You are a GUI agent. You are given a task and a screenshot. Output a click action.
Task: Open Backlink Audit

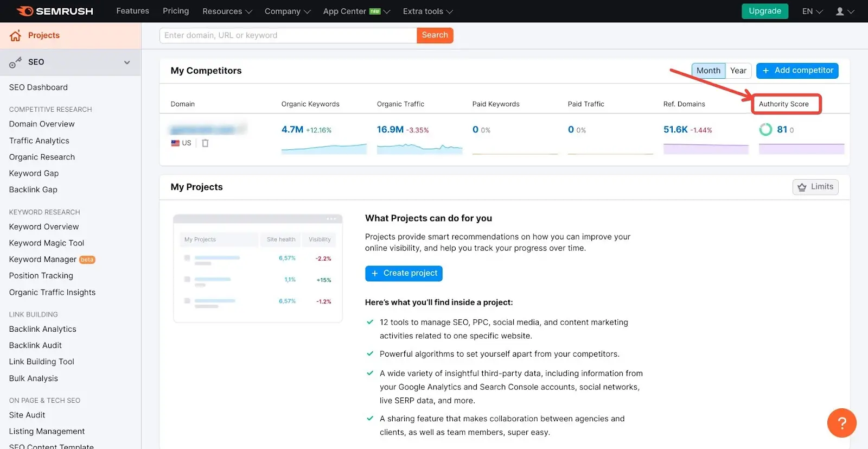click(x=35, y=345)
